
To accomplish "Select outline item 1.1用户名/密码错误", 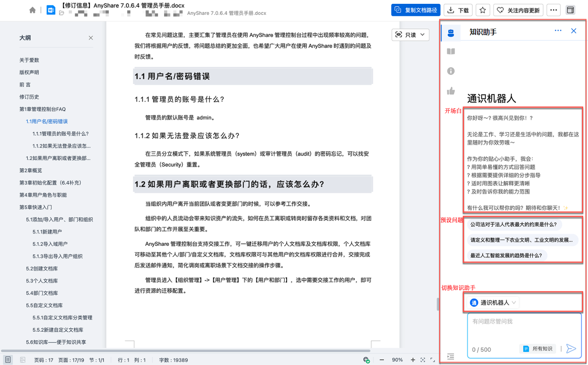I will [x=47, y=121].
